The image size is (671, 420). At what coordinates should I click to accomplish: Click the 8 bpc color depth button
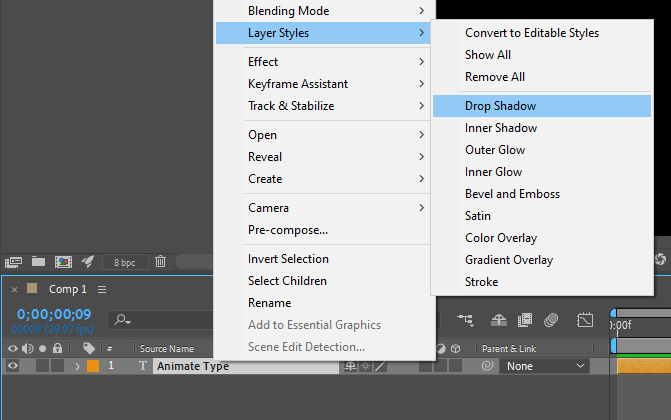[x=124, y=262]
